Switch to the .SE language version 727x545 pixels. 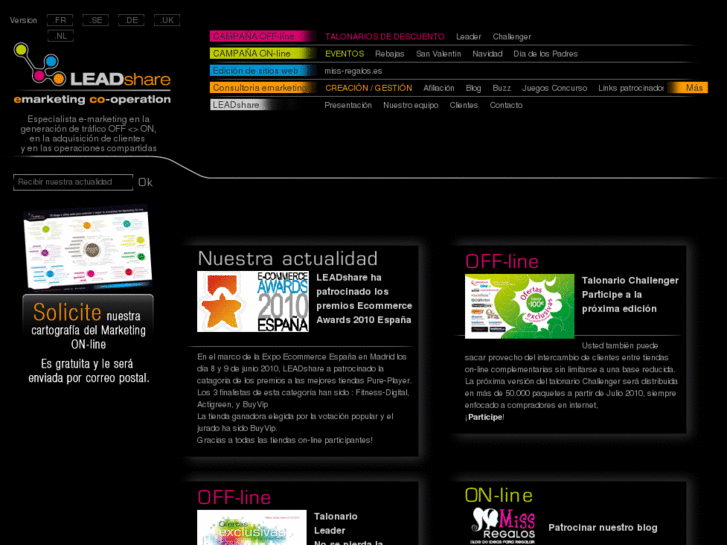tap(96, 20)
